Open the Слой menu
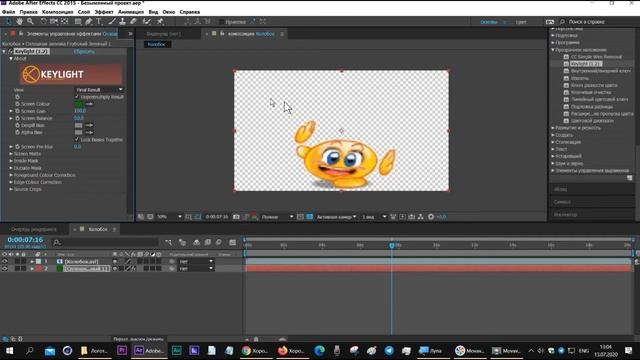 (84, 12)
